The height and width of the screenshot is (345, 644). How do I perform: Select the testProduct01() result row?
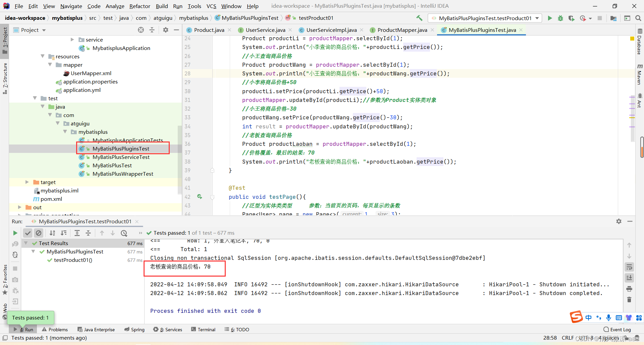(83, 260)
